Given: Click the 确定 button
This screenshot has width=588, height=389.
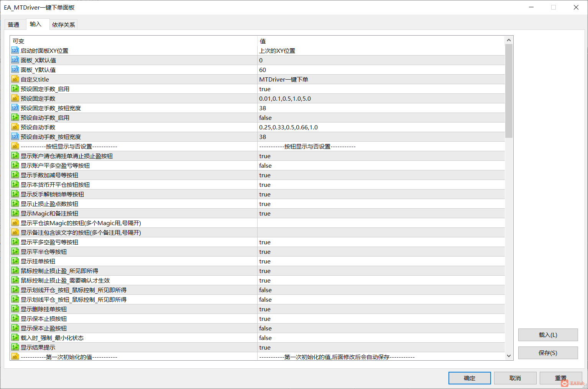Looking at the screenshot, I should point(470,378).
